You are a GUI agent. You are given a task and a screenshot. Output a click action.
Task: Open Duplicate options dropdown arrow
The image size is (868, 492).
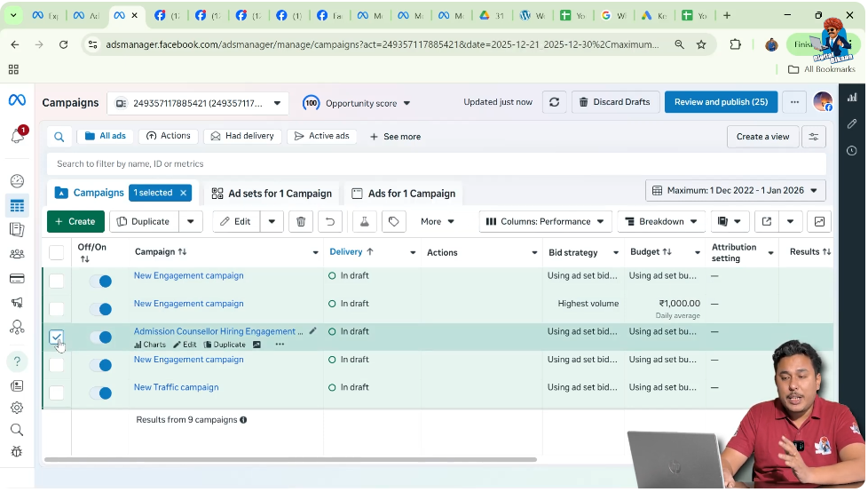click(x=191, y=222)
